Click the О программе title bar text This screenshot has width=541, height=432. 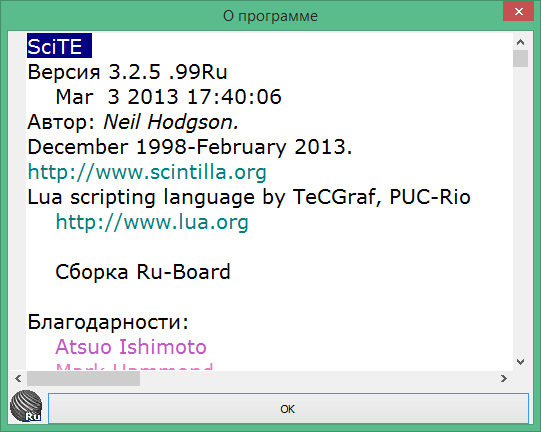point(270,16)
